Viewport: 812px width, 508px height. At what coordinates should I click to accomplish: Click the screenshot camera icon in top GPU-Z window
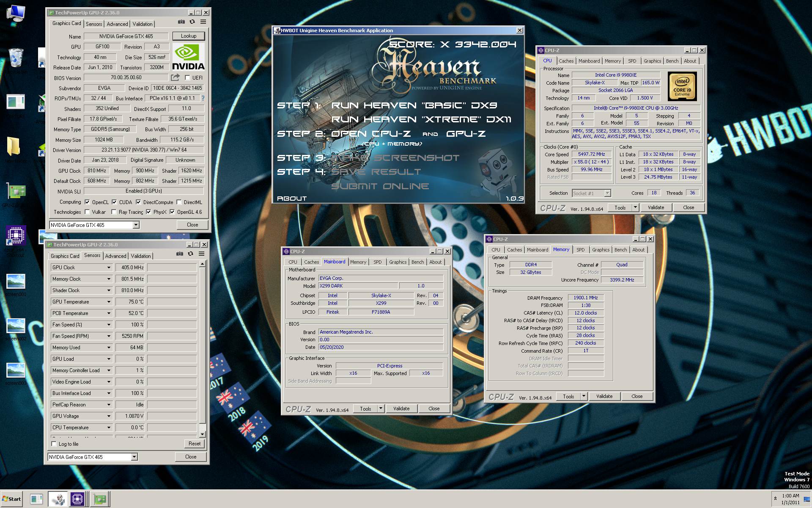181,22
